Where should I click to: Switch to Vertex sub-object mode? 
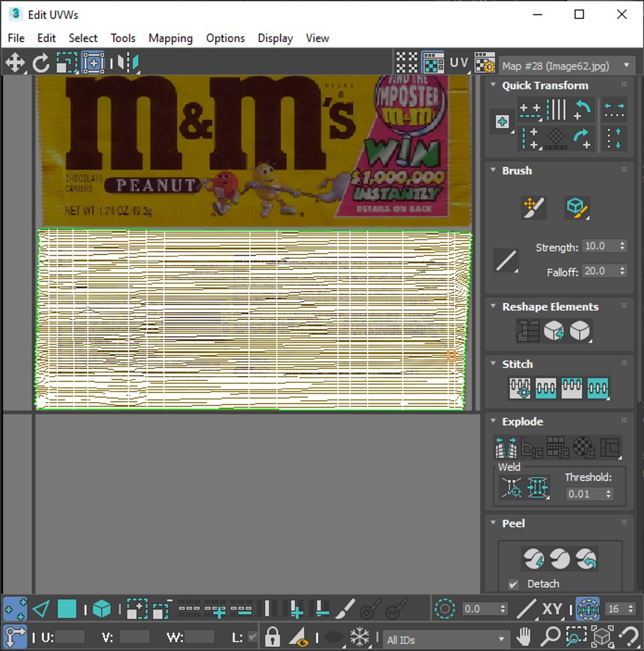(x=15, y=609)
